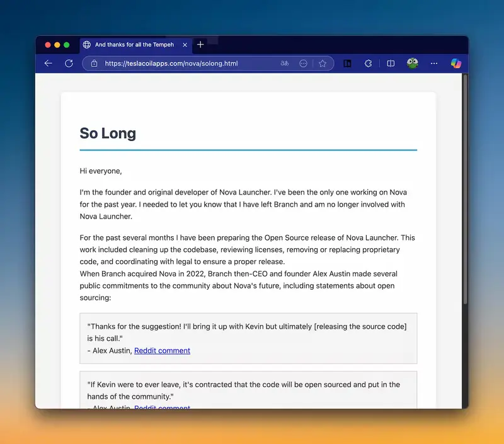View site info via the lock icon

tap(94, 63)
